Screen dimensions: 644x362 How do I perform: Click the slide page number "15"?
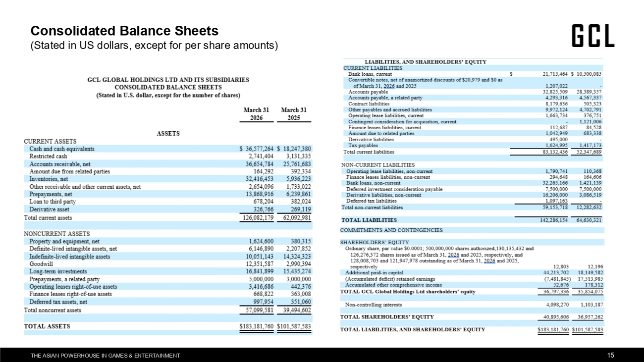click(x=611, y=355)
